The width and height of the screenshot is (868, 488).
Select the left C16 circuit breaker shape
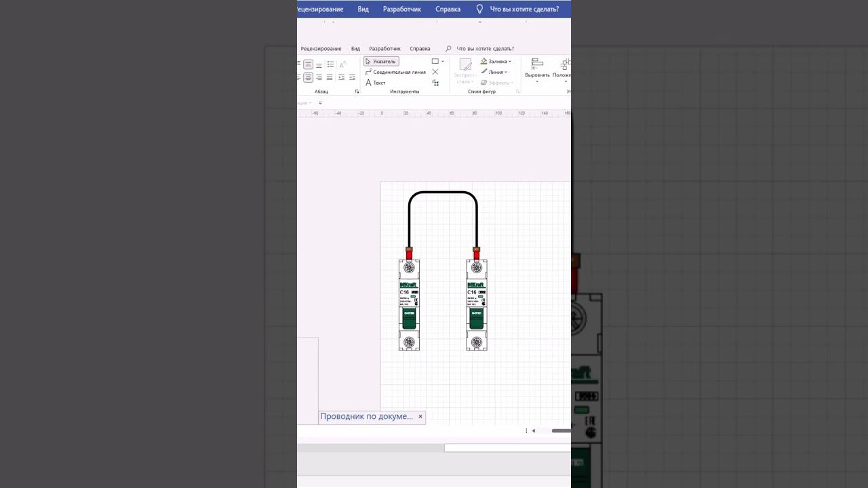(409, 305)
